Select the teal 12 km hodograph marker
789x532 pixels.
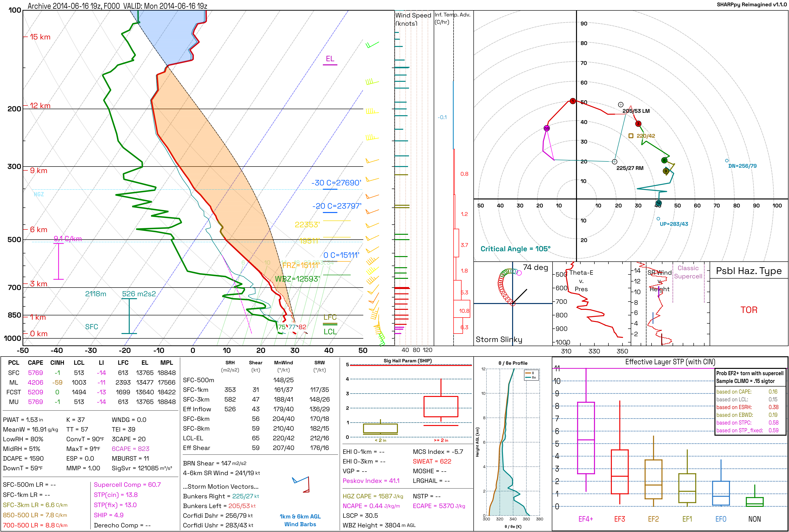(x=658, y=203)
